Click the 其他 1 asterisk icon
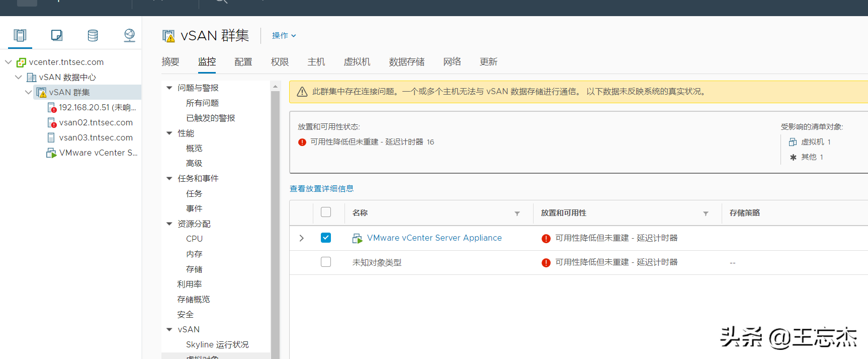 coord(793,157)
